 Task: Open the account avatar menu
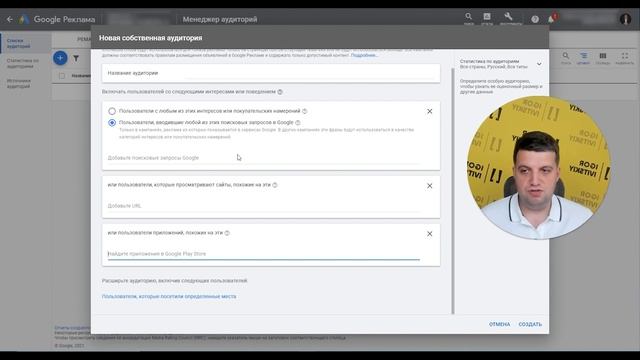coord(625,19)
